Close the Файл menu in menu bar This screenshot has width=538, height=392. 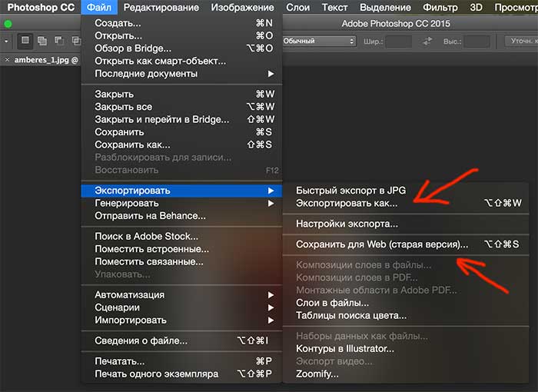tap(99, 7)
